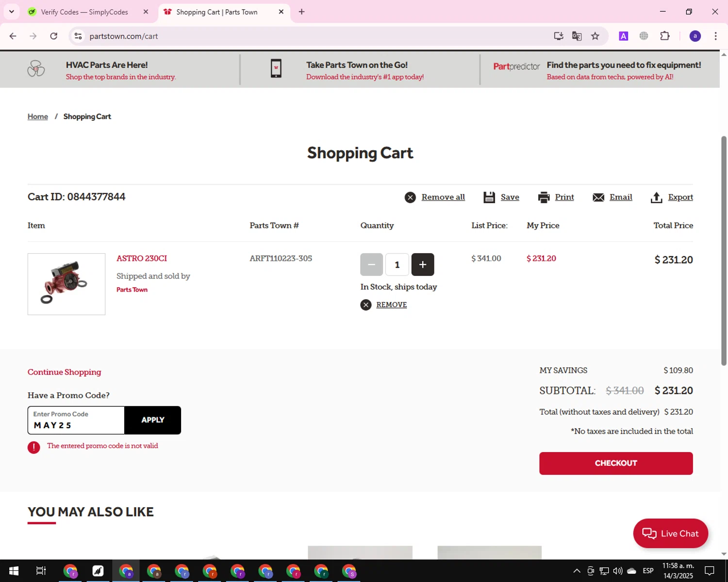Expand the tab search dropdown arrow
Viewport: 728px width, 582px height.
(12, 12)
